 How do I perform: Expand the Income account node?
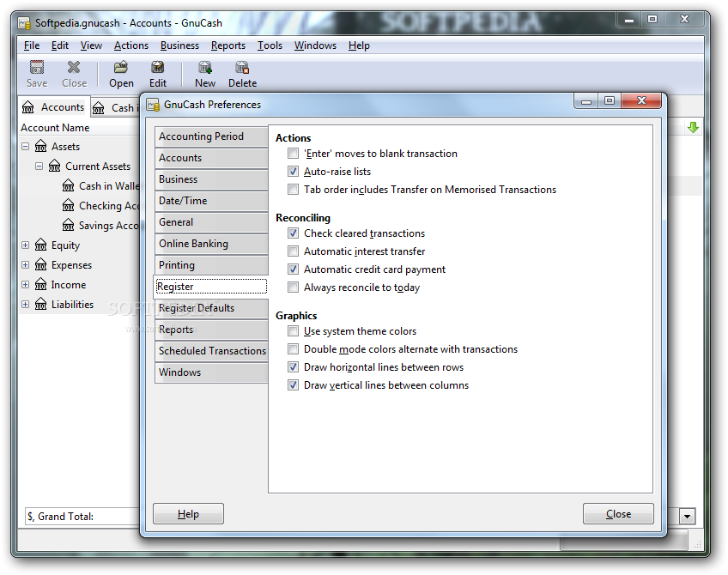click(x=26, y=284)
